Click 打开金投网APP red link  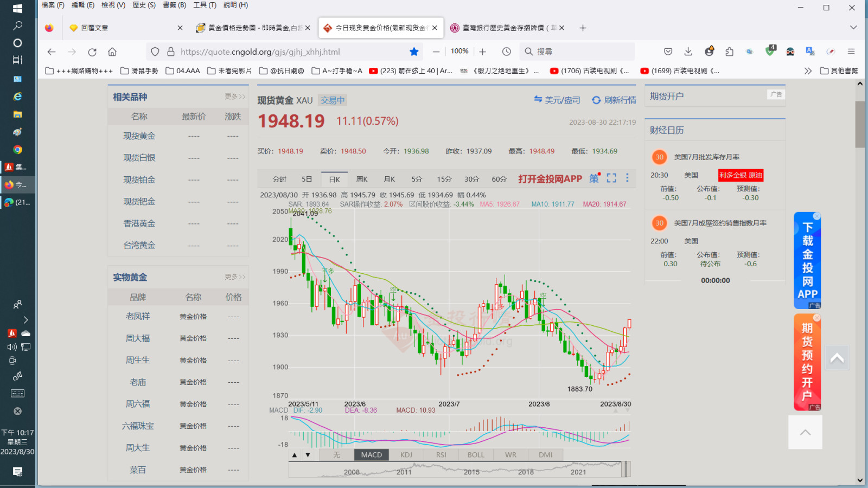(x=550, y=179)
